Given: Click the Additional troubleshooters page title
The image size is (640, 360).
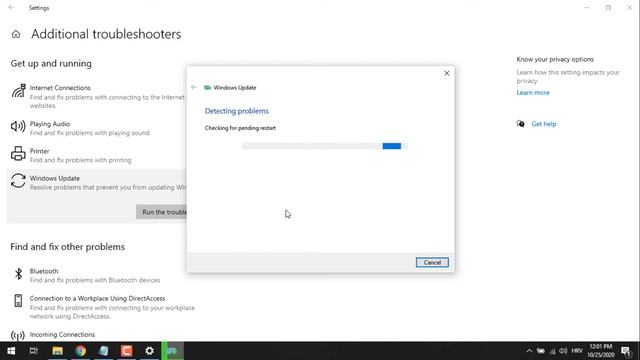Looking at the screenshot, I should [106, 34].
